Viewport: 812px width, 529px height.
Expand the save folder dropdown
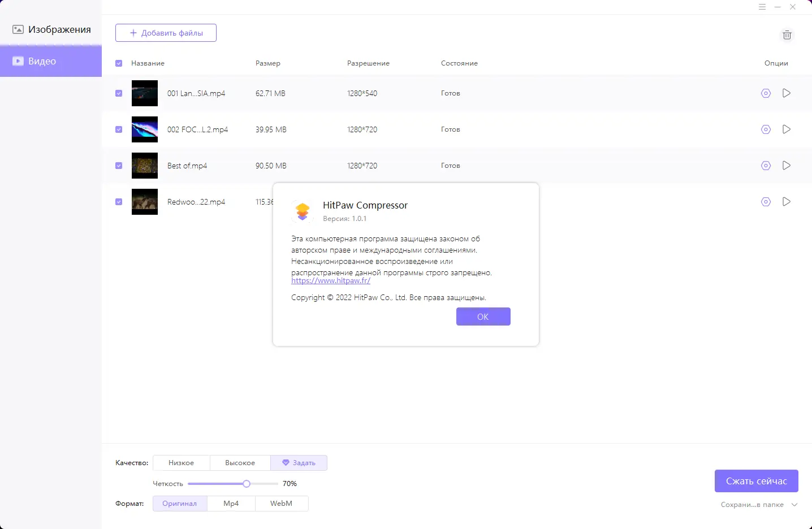(794, 505)
